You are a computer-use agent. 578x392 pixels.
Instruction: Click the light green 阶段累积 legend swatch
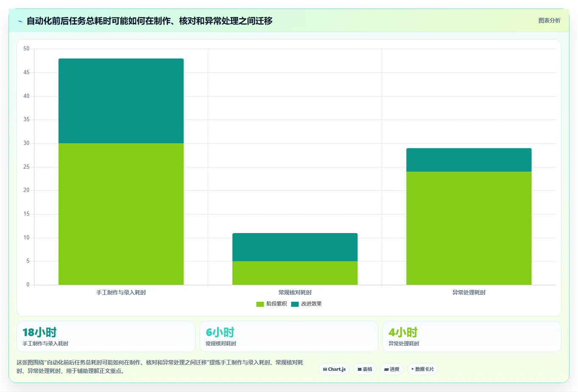[x=260, y=304]
